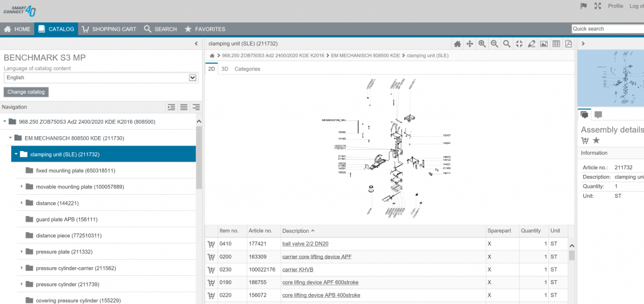Click the right-aligned Navigation list icon
644x304 pixels.
(x=196, y=107)
